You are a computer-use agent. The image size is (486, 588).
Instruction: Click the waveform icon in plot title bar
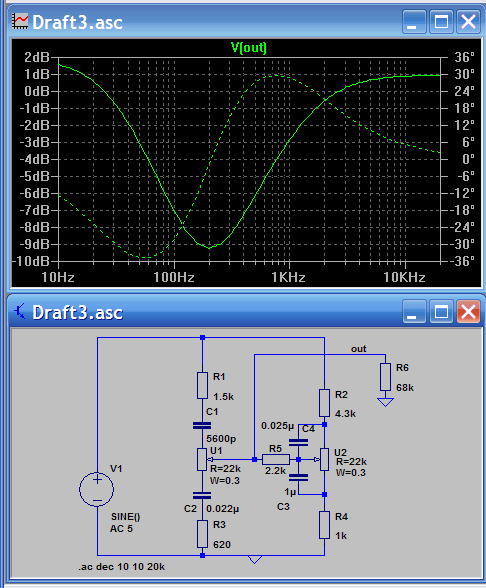(x=20, y=22)
